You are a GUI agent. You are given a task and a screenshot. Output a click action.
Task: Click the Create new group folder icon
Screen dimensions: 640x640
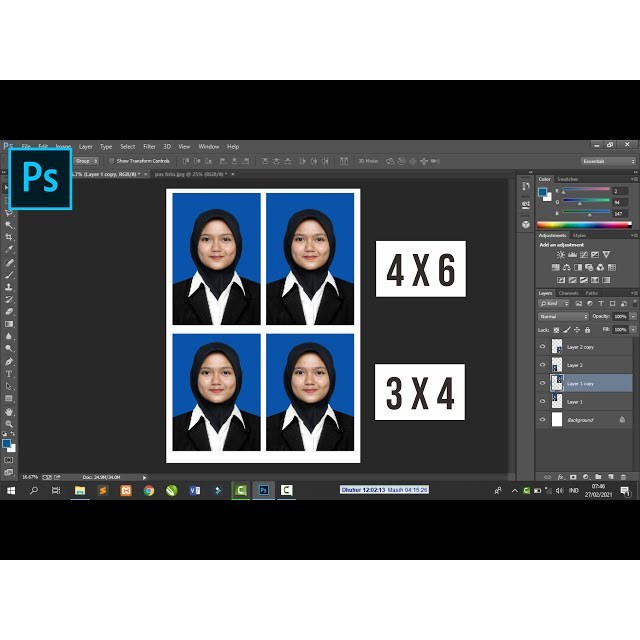click(598, 477)
